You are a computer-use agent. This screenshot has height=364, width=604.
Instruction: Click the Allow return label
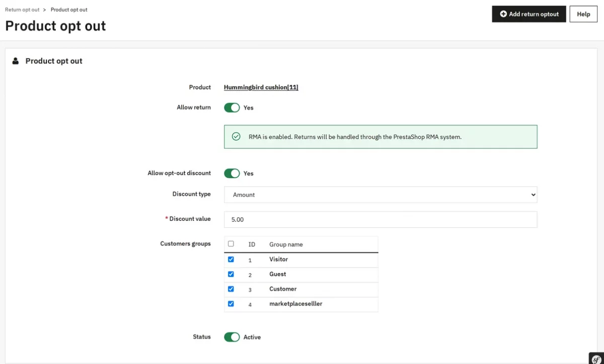194,108
